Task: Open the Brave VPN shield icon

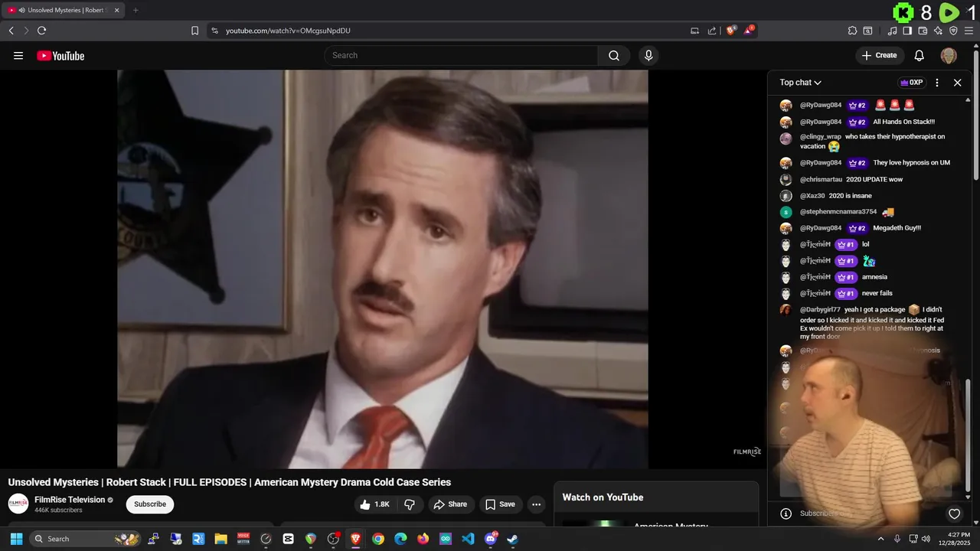Action: coord(953,31)
